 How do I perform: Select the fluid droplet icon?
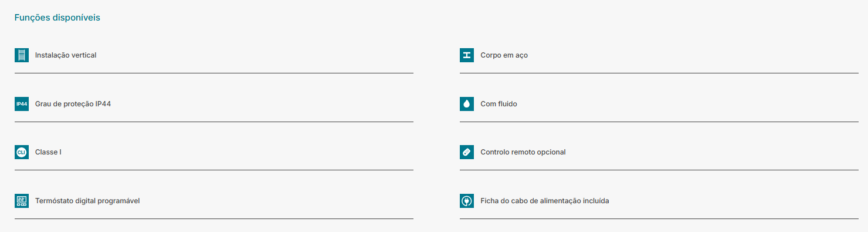[x=467, y=104]
